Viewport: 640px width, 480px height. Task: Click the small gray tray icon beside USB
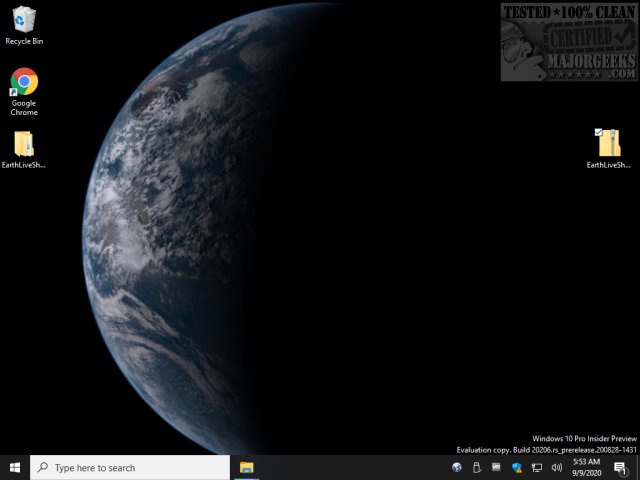click(x=497, y=467)
